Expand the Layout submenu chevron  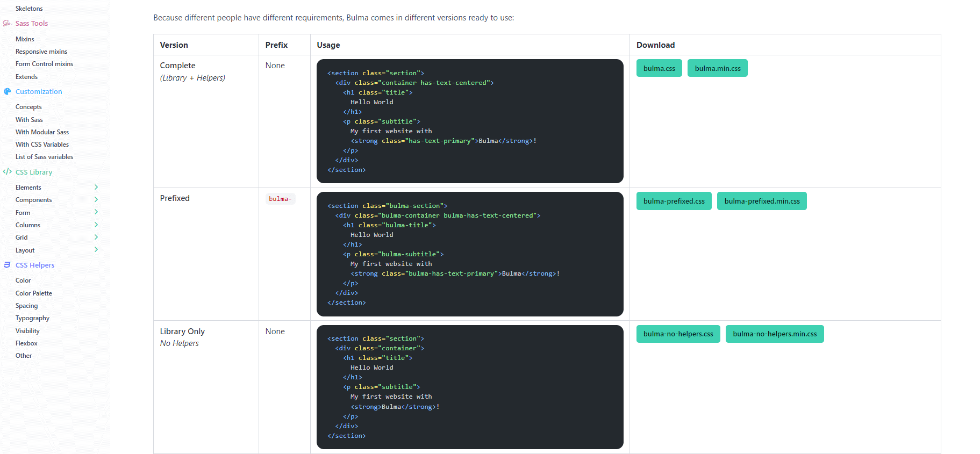coord(96,250)
